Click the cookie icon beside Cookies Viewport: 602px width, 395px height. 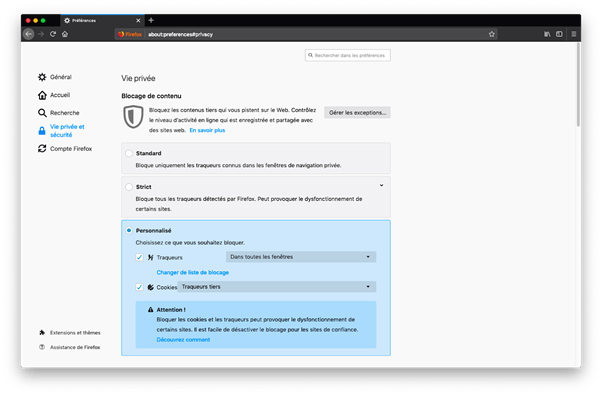click(150, 287)
